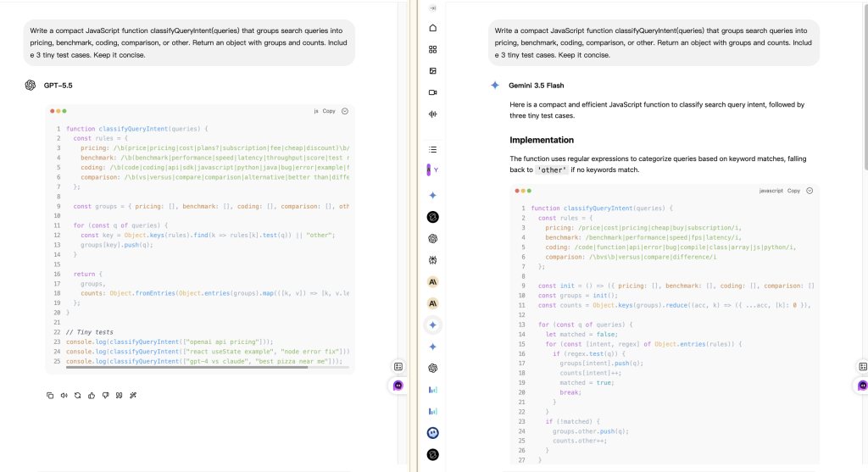The width and height of the screenshot is (868, 472).
Task: Click the 'other' inline code text
Action: (x=552, y=169)
